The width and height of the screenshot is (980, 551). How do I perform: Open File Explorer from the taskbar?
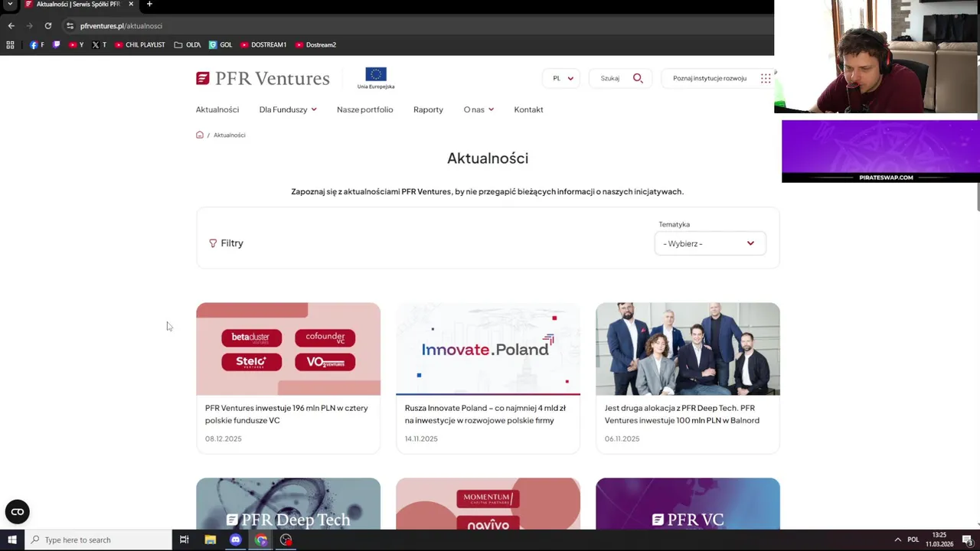pyautogui.click(x=211, y=540)
